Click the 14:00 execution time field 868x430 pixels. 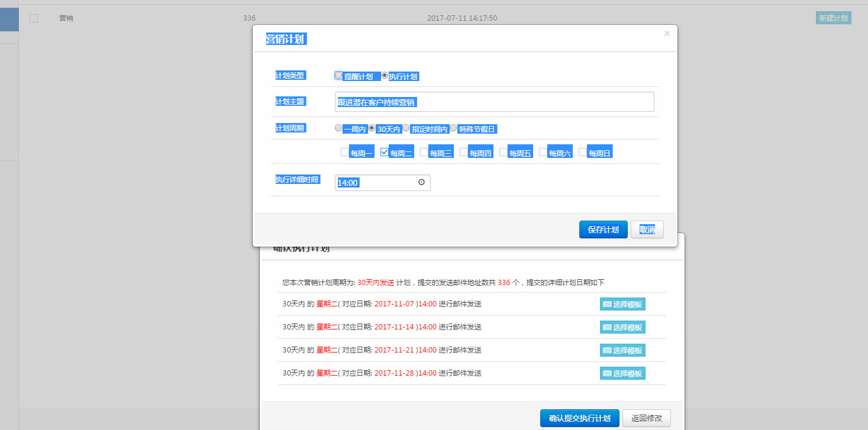point(376,183)
